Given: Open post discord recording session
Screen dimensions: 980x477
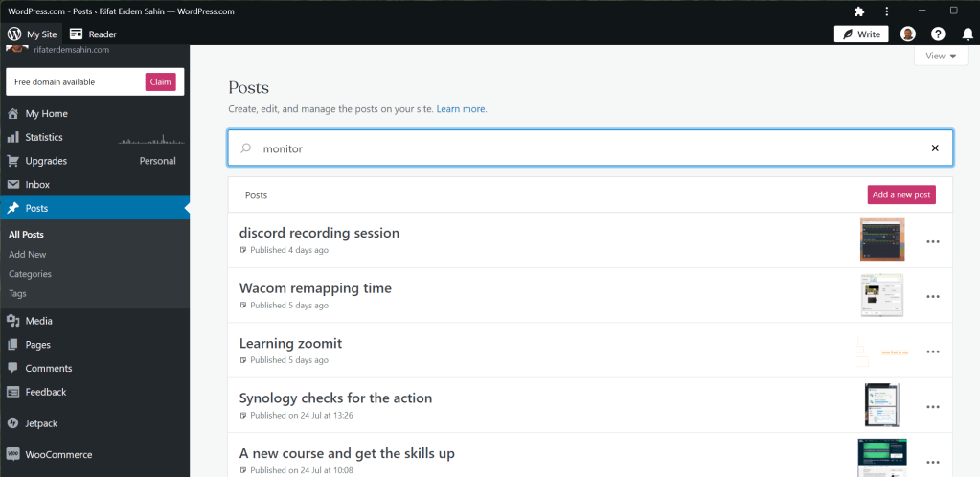Looking at the screenshot, I should 319,233.
